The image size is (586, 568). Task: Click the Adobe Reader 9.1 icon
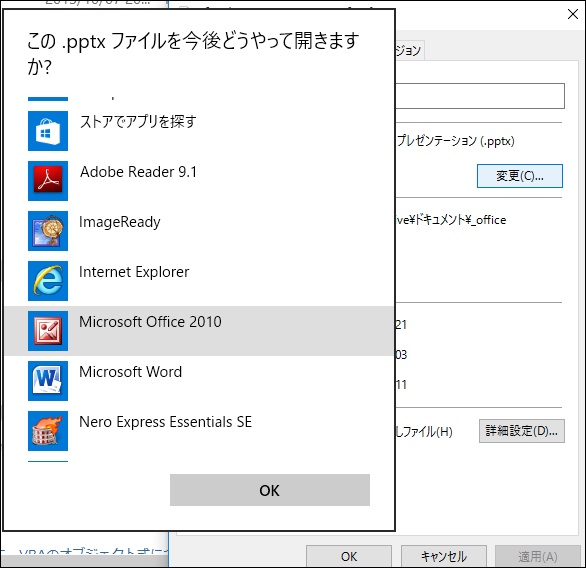[48, 181]
